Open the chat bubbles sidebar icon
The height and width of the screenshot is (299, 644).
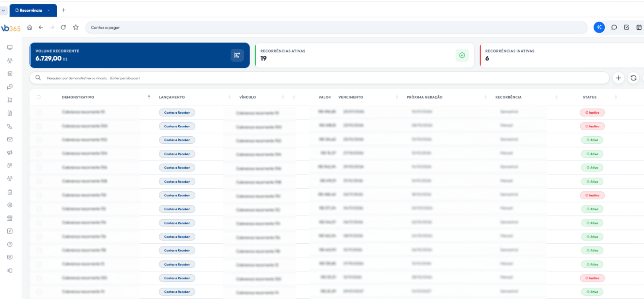[x=10, y=87]
